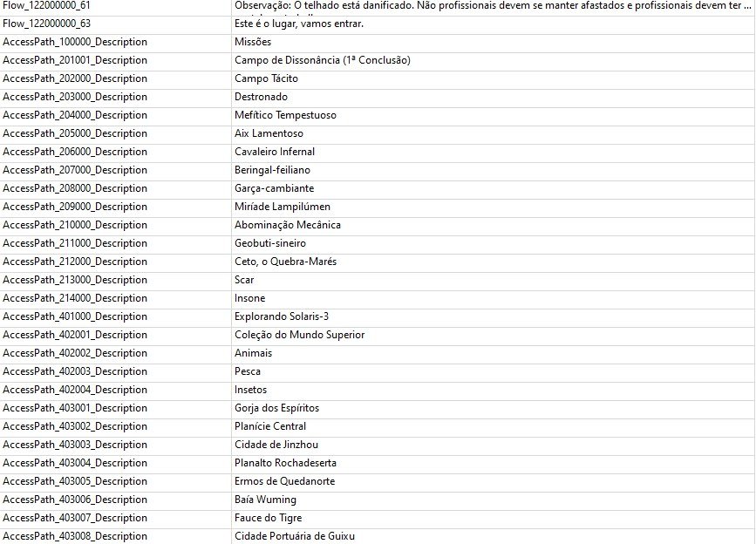This screenshot has height=544, width=756.
Task: Click the 'Missões' value cell
Action: point(493,43)
